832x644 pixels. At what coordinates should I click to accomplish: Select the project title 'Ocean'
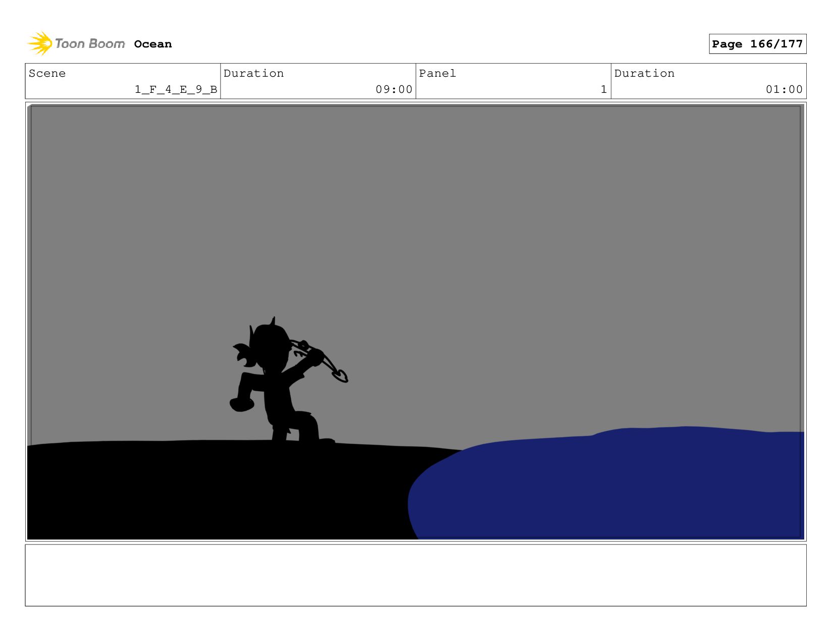coord(153,44)
